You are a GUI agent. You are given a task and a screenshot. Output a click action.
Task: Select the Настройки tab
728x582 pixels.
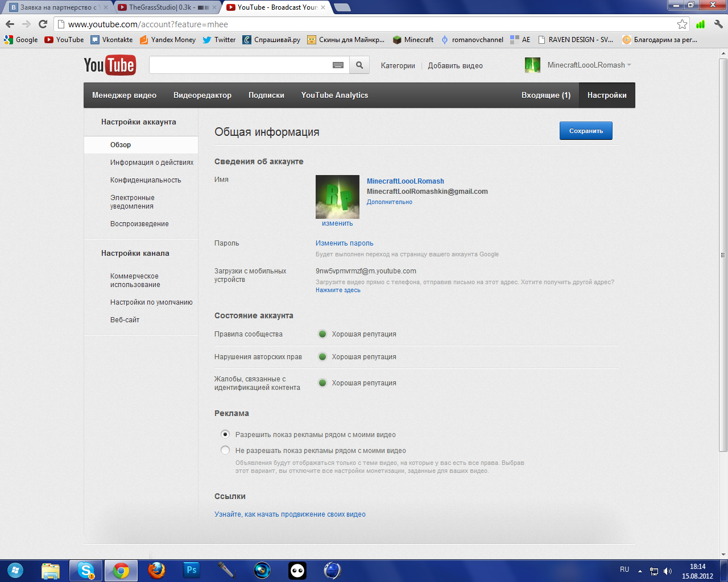point(607,95)
